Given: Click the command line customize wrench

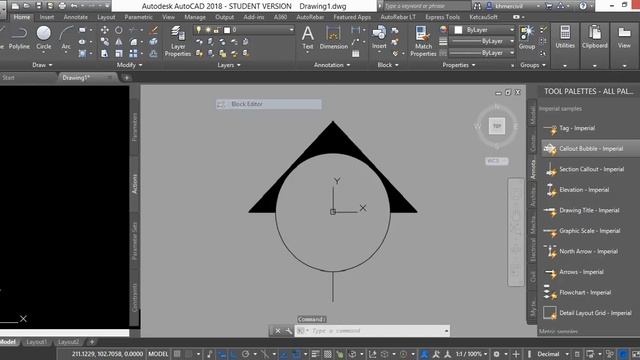Looking at the screenshot, I should [x=289, y=331].
